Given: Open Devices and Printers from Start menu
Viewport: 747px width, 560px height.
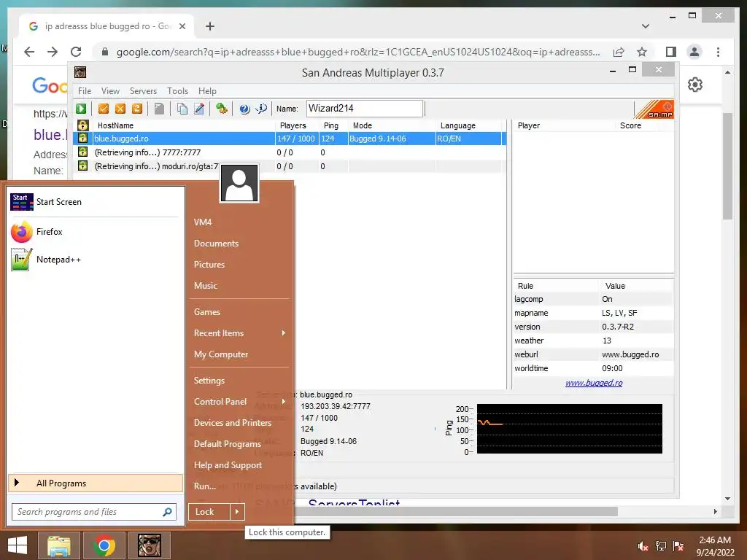Looking at the screenshot, I should [x=232, y=423].
